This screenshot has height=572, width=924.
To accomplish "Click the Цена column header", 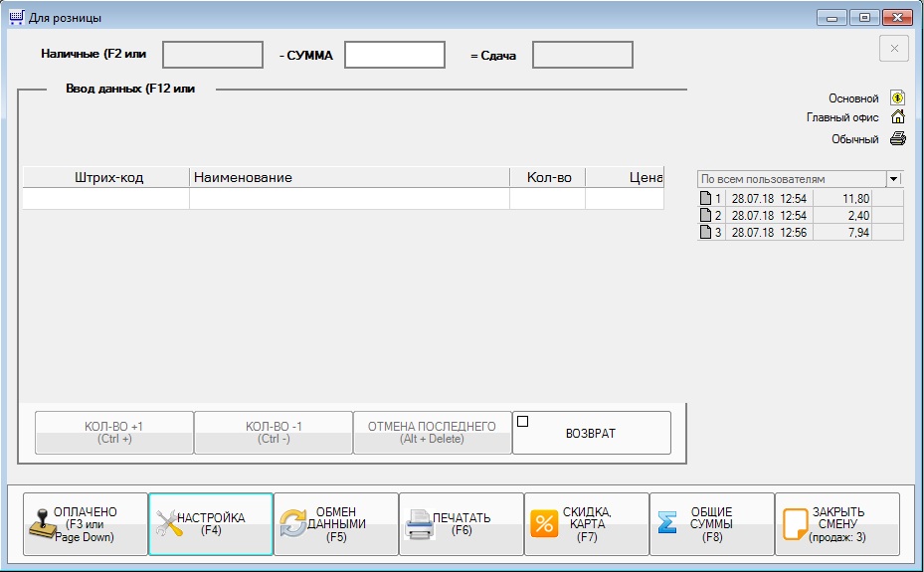I will [625, 177].
